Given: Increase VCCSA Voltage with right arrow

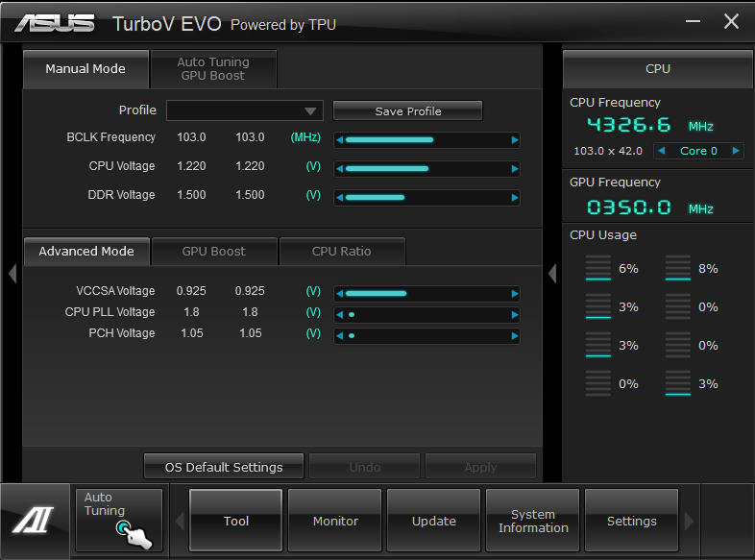Looking at the screenshot, I should tap(515, 294).
